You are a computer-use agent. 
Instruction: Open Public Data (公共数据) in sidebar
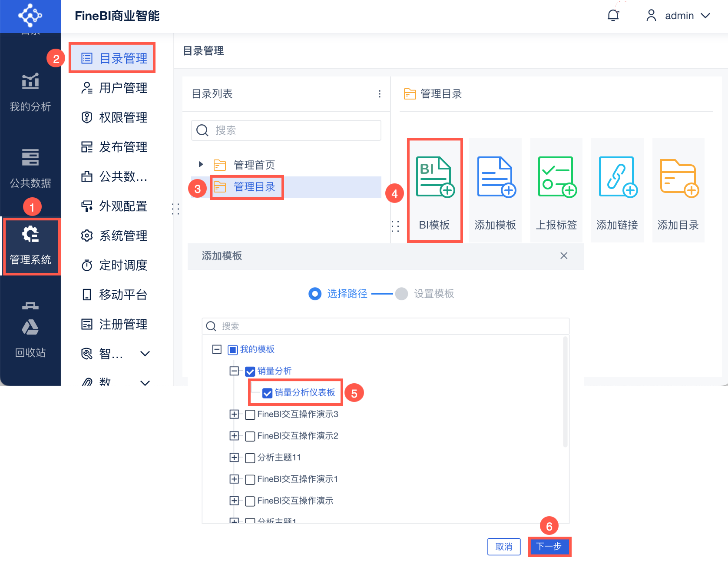point(30,169)
